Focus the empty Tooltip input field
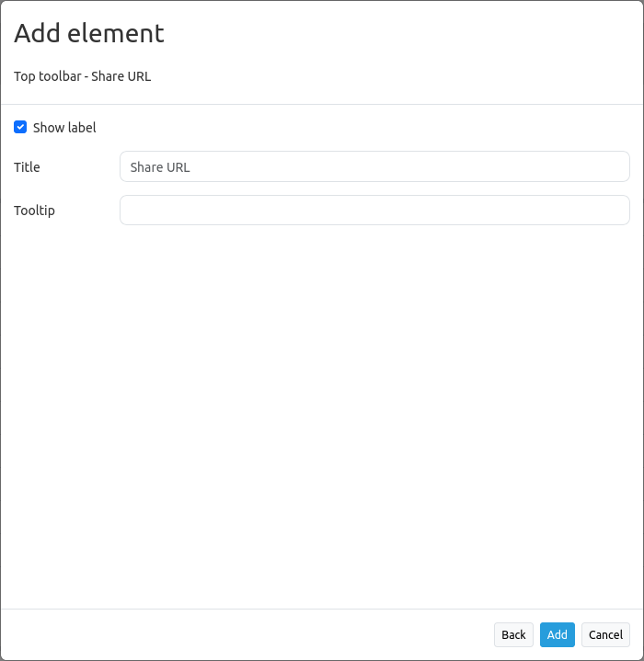644x661 pixels. point(374,210)
